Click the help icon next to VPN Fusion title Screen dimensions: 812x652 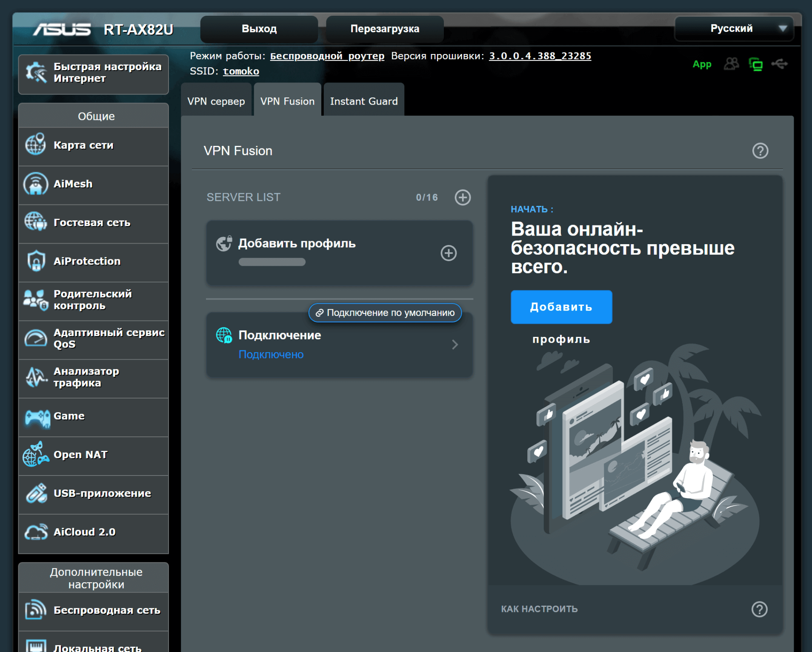[760, 151]
